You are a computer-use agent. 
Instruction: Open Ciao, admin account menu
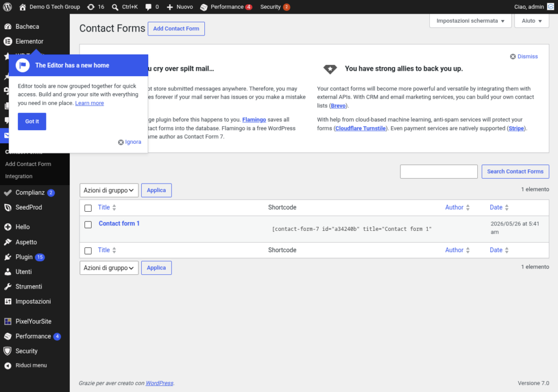tap(534, 7)
